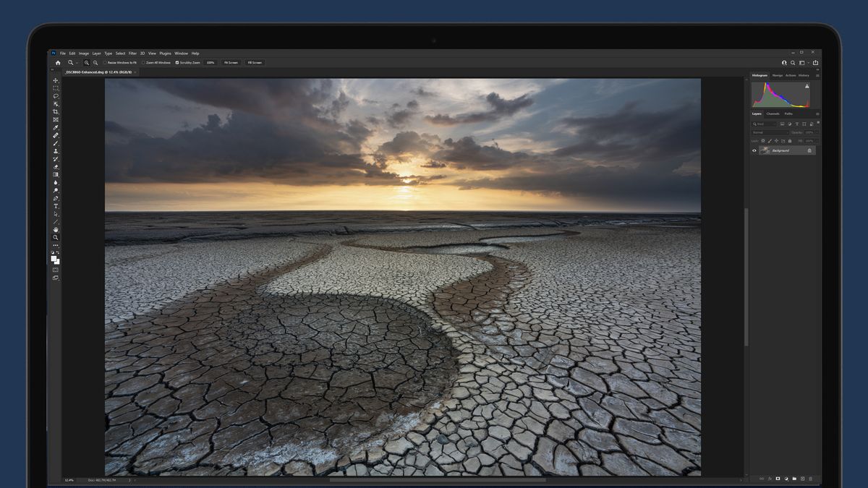Hide the Background layer visibility
This screenshot has width=868, height=488.
(x=754, y=150)
